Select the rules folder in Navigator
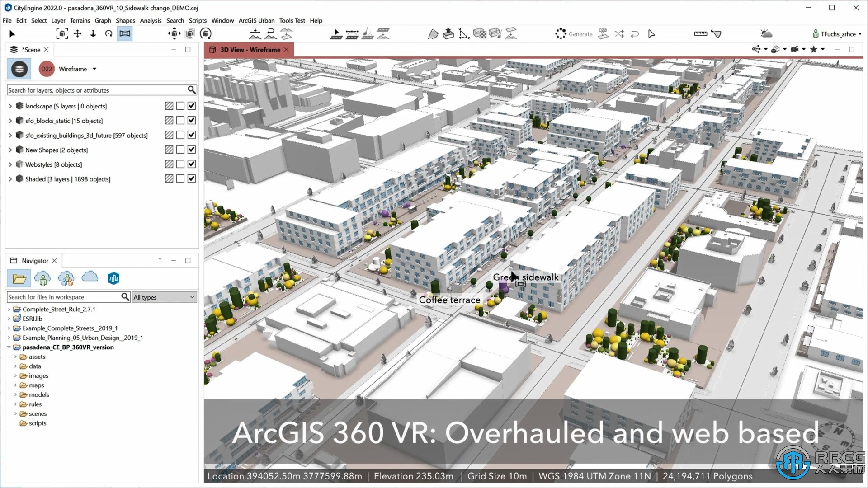Viewport: 868px width, 488px height. [35, 404]
